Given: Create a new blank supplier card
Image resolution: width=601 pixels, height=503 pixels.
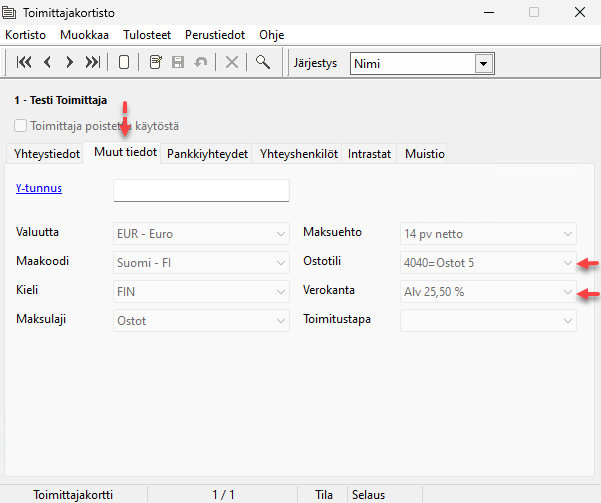Looking at the screenshot, I should [x=124, y=62].
